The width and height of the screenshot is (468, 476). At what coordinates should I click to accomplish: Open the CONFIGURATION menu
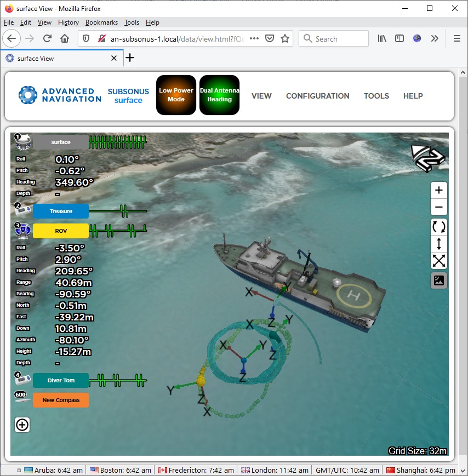pyautogui.click(x=318, y=96)
